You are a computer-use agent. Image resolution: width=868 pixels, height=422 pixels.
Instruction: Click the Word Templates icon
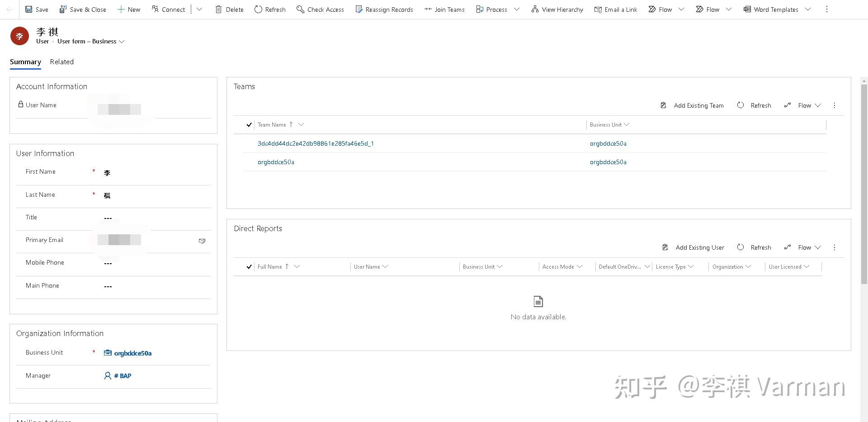tap(747, 9)
